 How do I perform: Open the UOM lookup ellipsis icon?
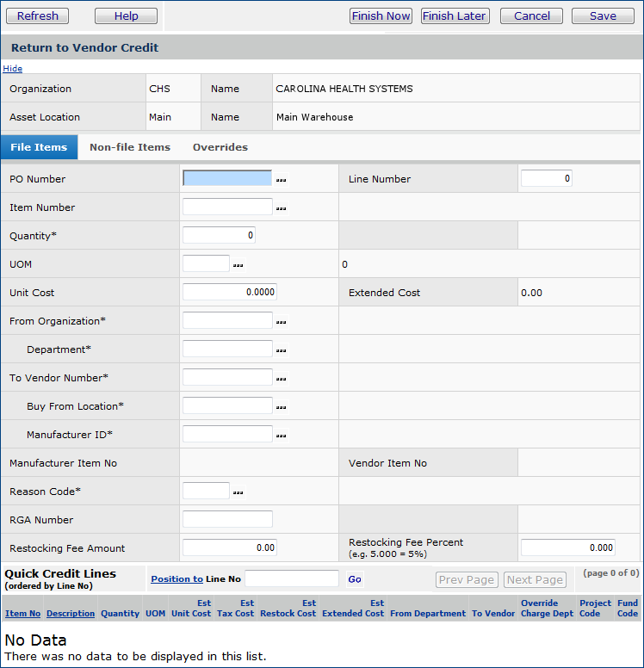pyautogui.click(x=238, y=265)
